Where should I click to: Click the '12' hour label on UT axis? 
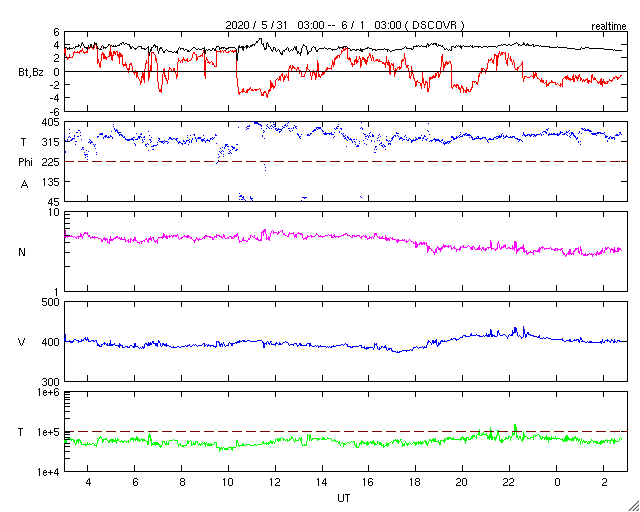(276, 482)
